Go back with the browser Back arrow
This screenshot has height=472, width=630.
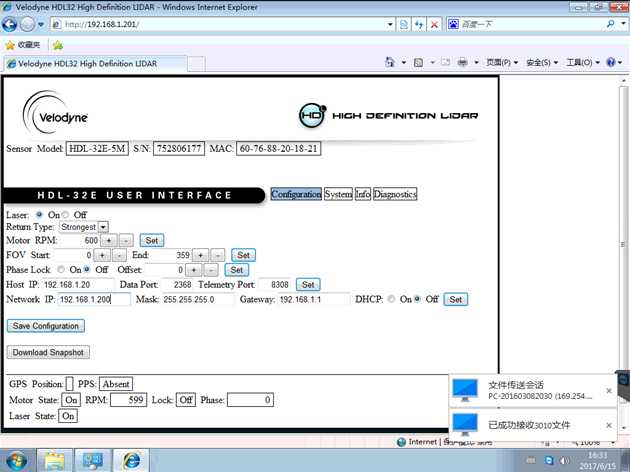[10, 25]
